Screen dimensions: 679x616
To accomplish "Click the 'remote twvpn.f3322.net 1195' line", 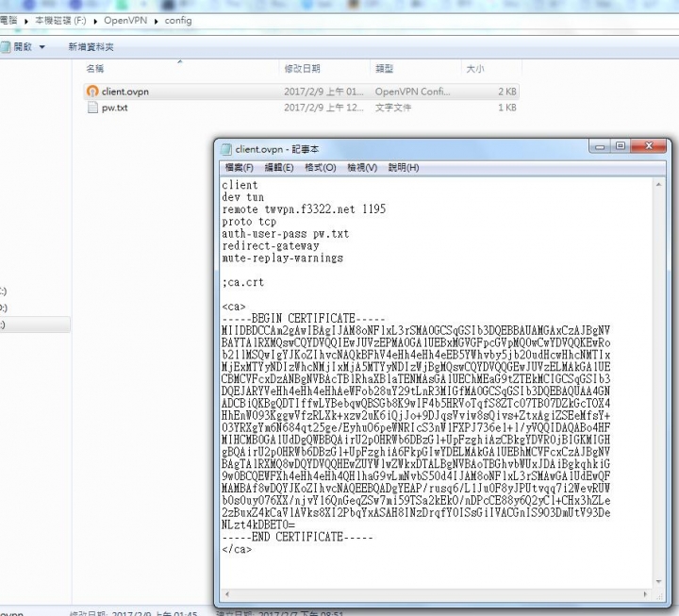I will coord(304,209).
